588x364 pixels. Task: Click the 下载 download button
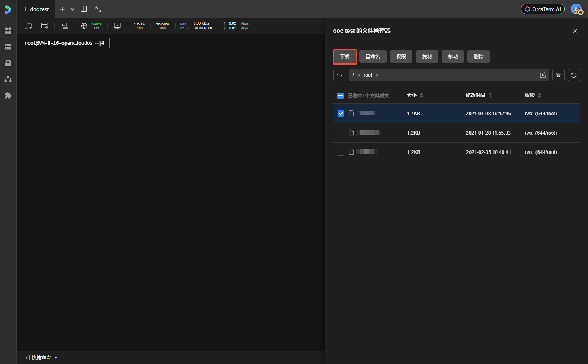[x=345, y=57]
